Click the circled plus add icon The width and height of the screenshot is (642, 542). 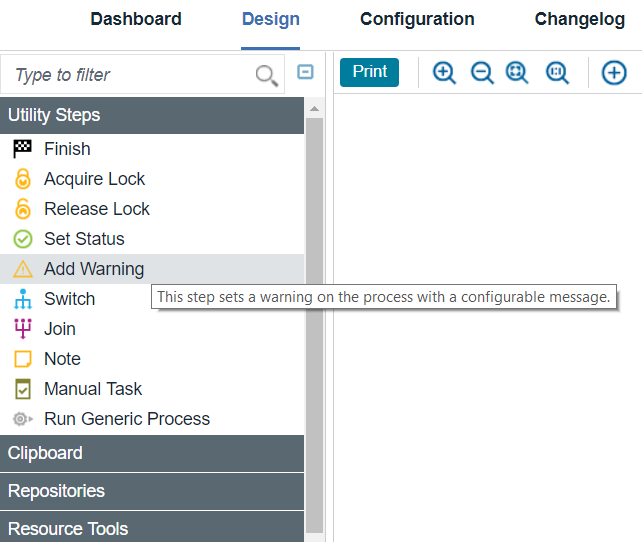pyautogui.click(x=614, y=73)
